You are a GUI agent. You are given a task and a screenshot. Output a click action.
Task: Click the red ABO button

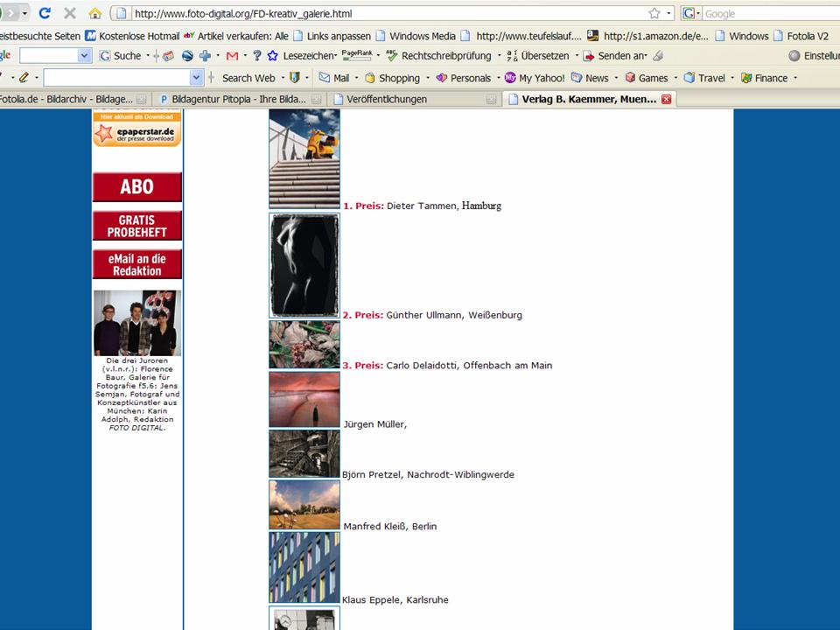tap(136, 186)
